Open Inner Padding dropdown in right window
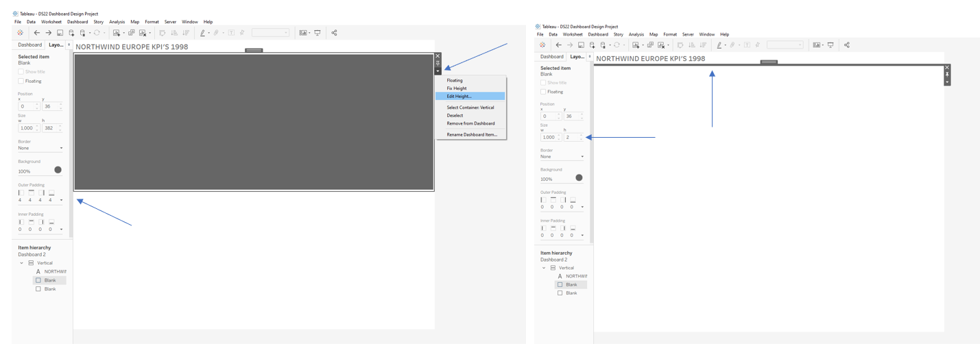This screenshot has height=346, width=980. coord(582,235)
